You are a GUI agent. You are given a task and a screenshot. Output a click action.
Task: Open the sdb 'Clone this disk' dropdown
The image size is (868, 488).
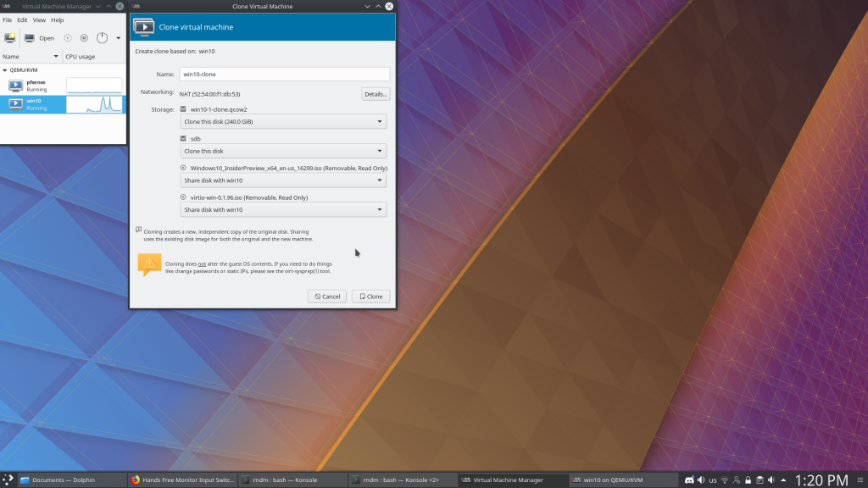click(x=284, y=151)
